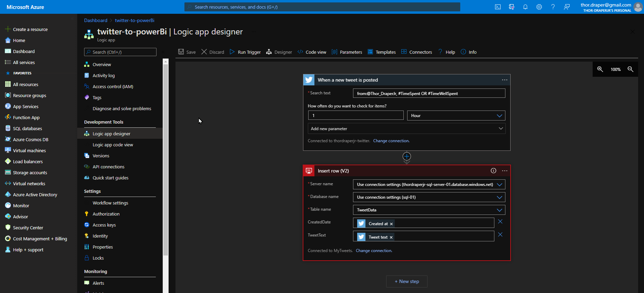Show the Insert row info icon
The height and width of the screenshot is (293, 644).
494,171
